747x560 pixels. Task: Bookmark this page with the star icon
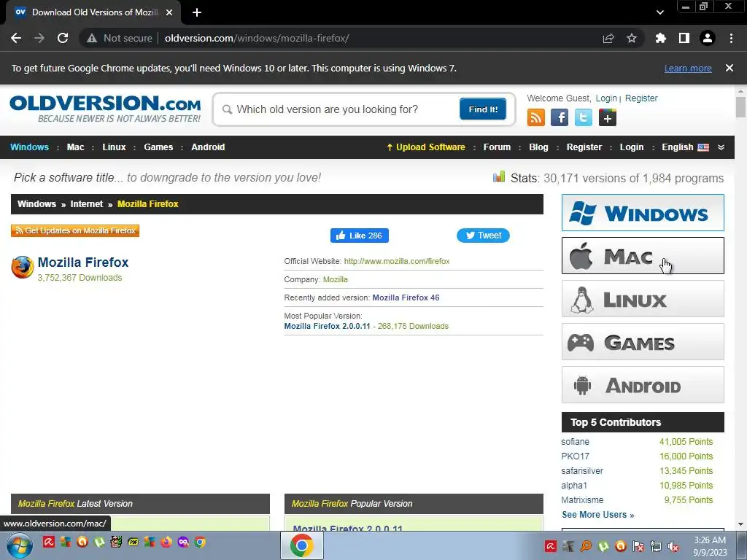coord(632,38)
